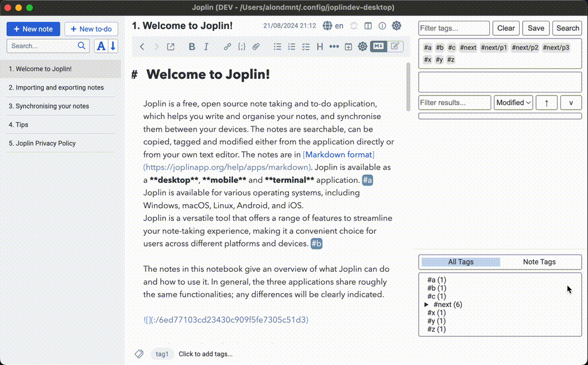Viewport: 588px width, 365px height.
Task: Open the note in an external editor
Action: [x=171, y=47]
